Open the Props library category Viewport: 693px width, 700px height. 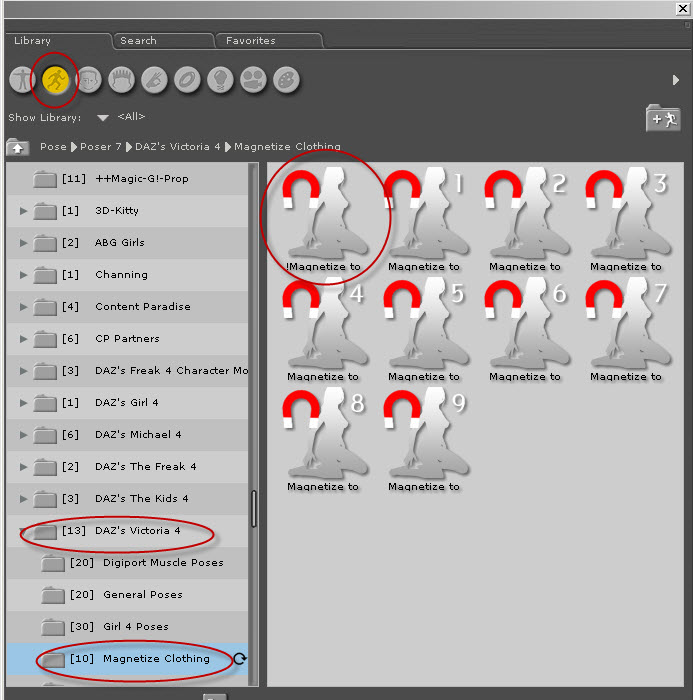point(187,80)
